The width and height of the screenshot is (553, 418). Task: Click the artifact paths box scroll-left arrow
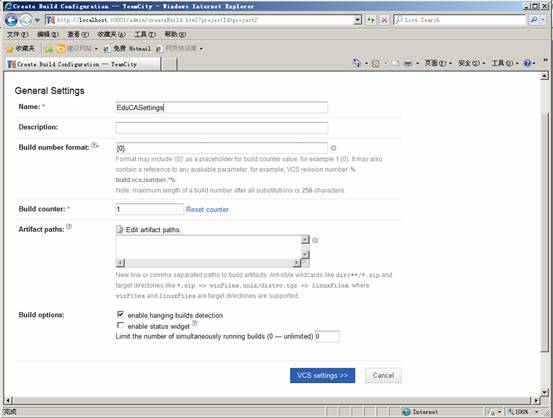tap(120, 263)
